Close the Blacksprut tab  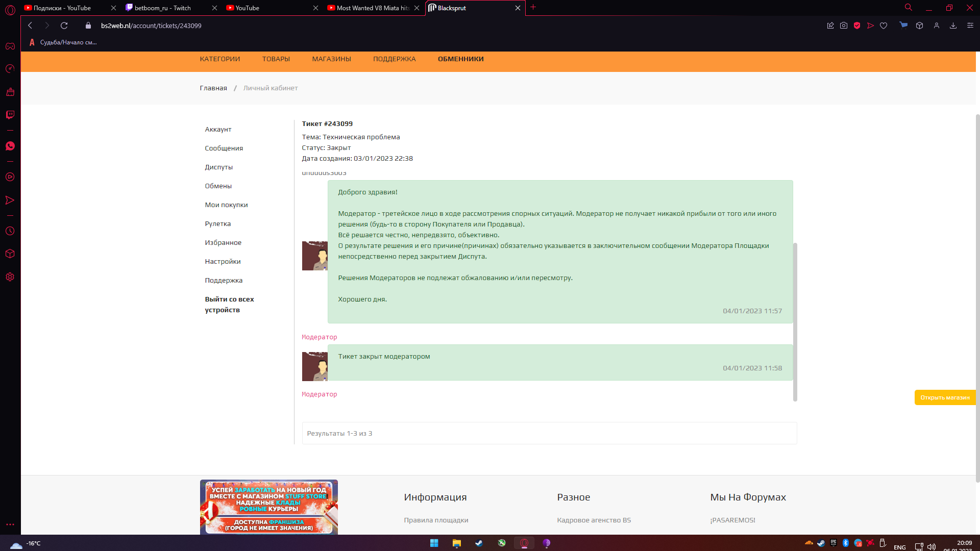click(x=518, y=8)
